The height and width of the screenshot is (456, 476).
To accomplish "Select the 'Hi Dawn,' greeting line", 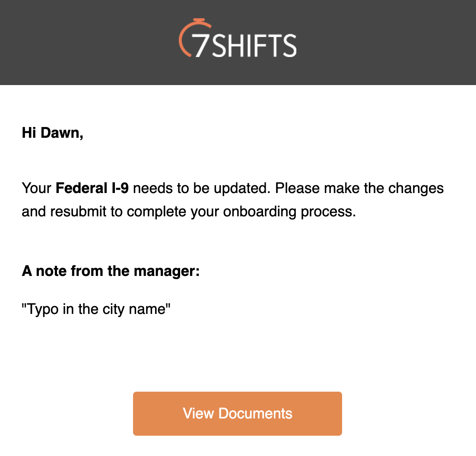I will (x=53, y=133).
